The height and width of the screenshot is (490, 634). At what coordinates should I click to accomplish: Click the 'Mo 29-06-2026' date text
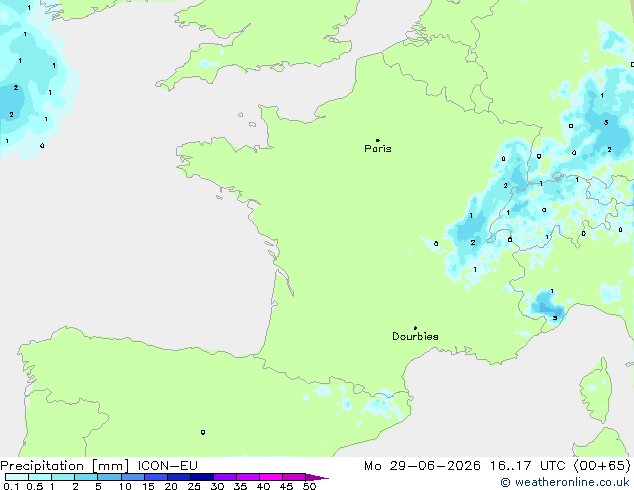[x=422, y=466]
